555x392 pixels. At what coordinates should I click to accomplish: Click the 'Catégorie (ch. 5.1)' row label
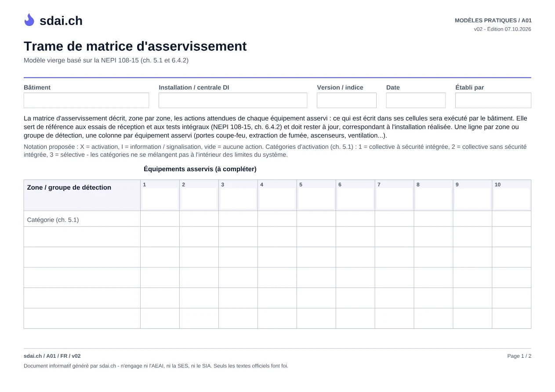point(53,219)
